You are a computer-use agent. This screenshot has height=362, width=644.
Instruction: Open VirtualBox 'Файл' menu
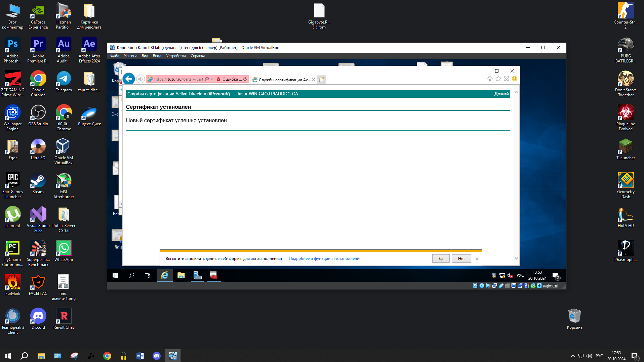click(115, 56)
